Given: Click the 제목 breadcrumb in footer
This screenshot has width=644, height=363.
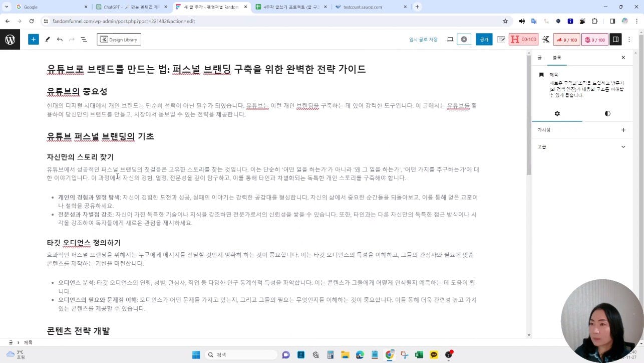Looking at the screenshot, I should 28,342.
